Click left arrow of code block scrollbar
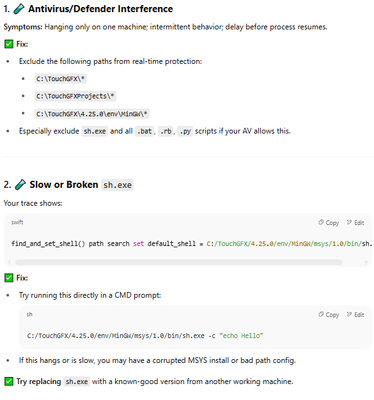Screen dimensions: 374x400 pyautogui.click(x=9, y=262)
